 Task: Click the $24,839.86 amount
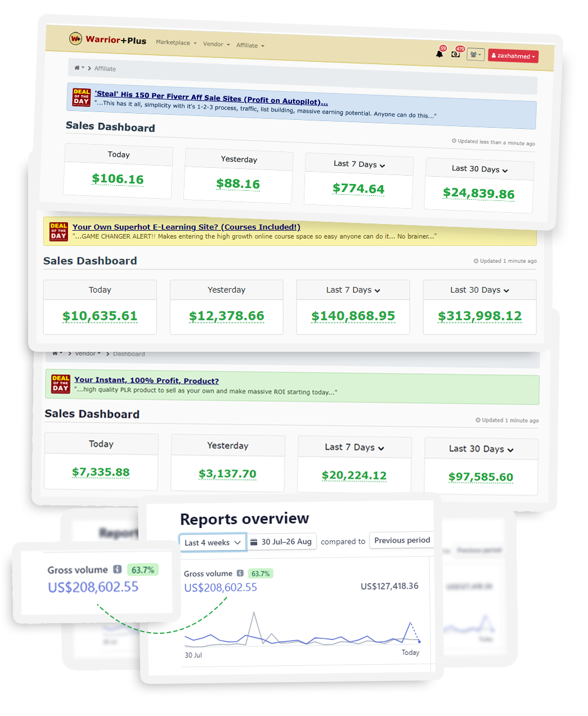(x=478, y=193)
